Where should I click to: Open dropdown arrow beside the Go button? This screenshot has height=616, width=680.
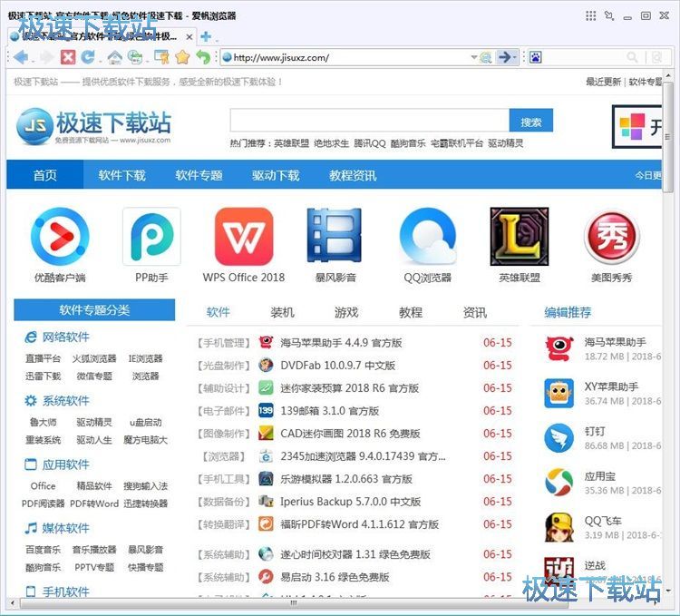pos(515,57)
